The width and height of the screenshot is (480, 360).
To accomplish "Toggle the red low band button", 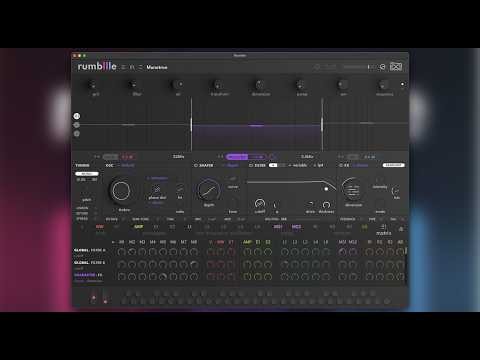I will coord(128,157).
